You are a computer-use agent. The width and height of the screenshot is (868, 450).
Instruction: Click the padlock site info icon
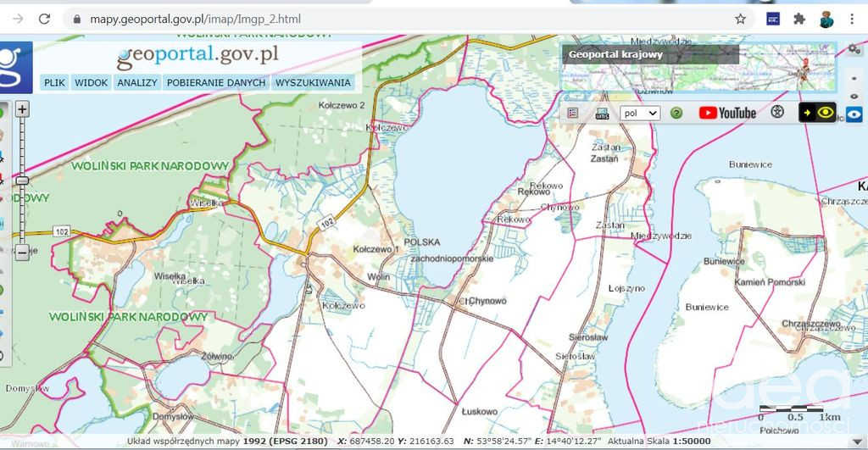click(77, 19)
